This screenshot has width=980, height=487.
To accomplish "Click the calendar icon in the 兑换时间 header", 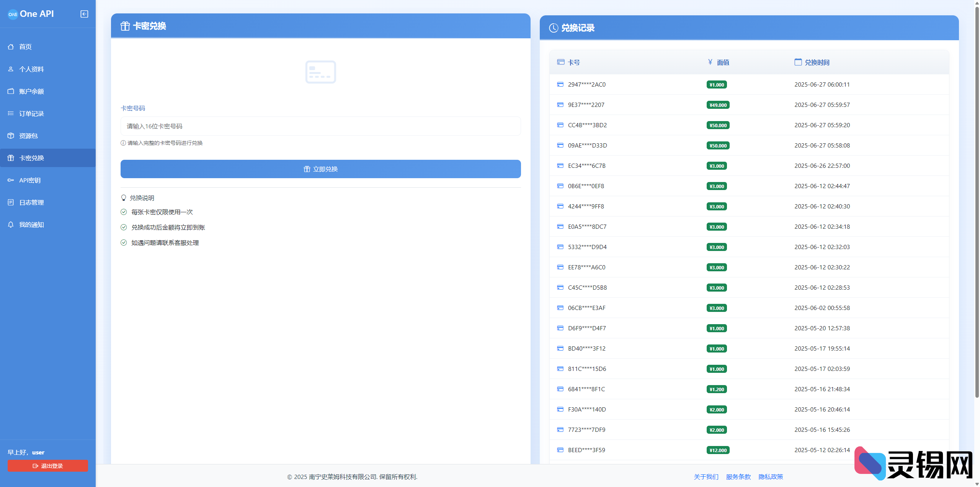I will [798, 62].
